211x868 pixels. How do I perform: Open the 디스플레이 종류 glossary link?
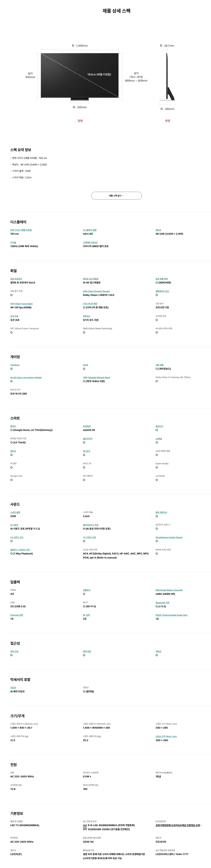click(x=89, y=230)
